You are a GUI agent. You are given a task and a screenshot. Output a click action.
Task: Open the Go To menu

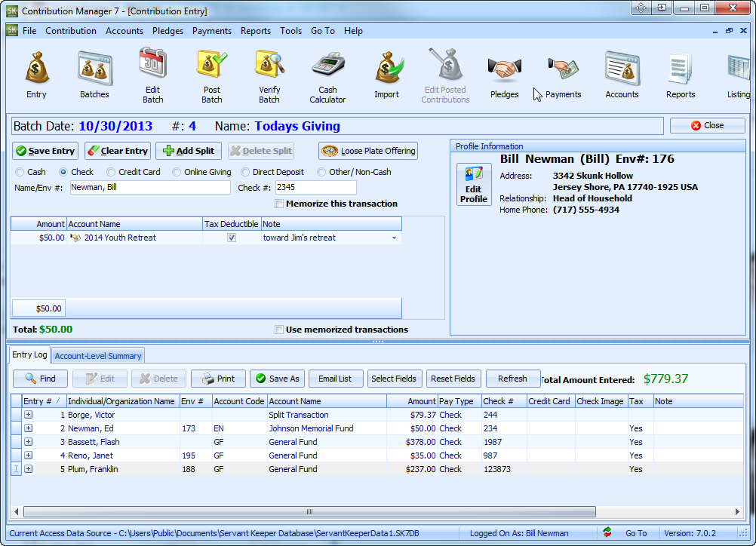(323, 31)
